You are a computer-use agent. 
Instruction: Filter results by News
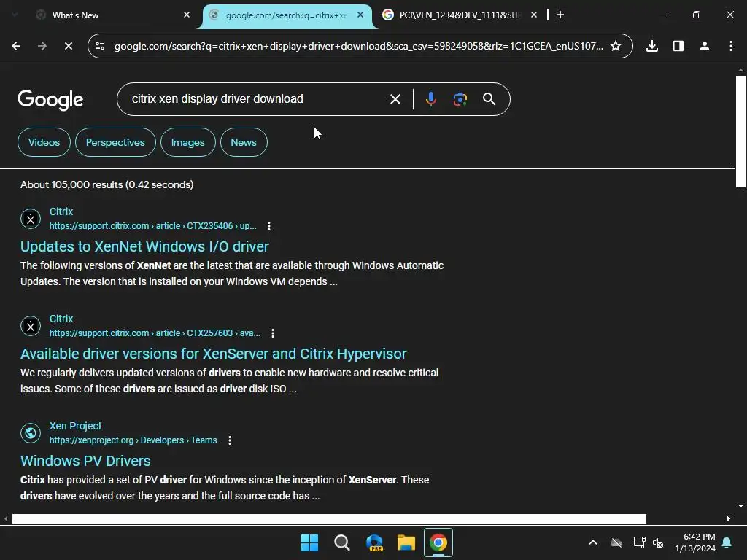[x=244, y=142]
